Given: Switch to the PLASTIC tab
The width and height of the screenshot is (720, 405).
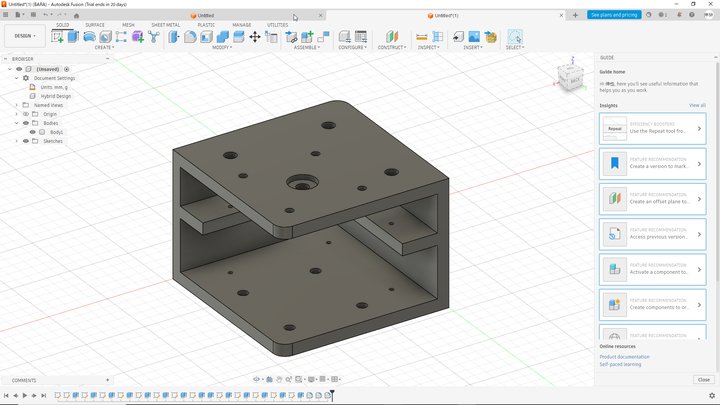Looking at the screenshot, I should [x=206, y=25].
